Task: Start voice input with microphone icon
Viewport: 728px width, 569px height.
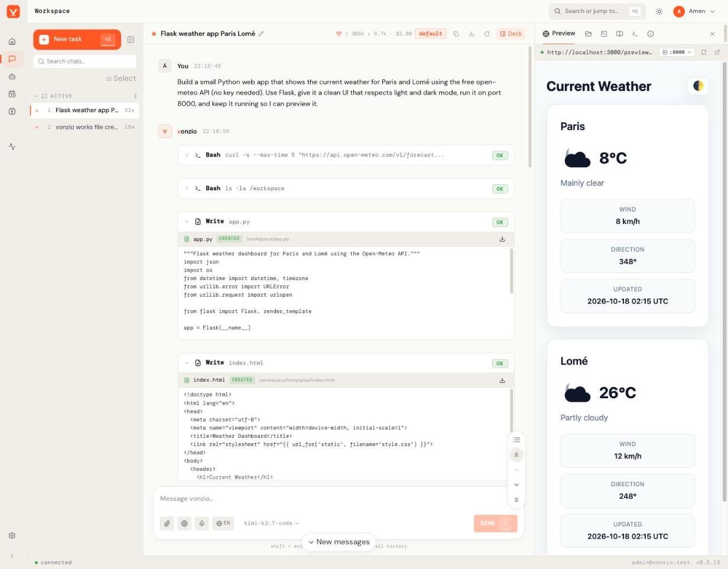Action: tap(201, 523)
